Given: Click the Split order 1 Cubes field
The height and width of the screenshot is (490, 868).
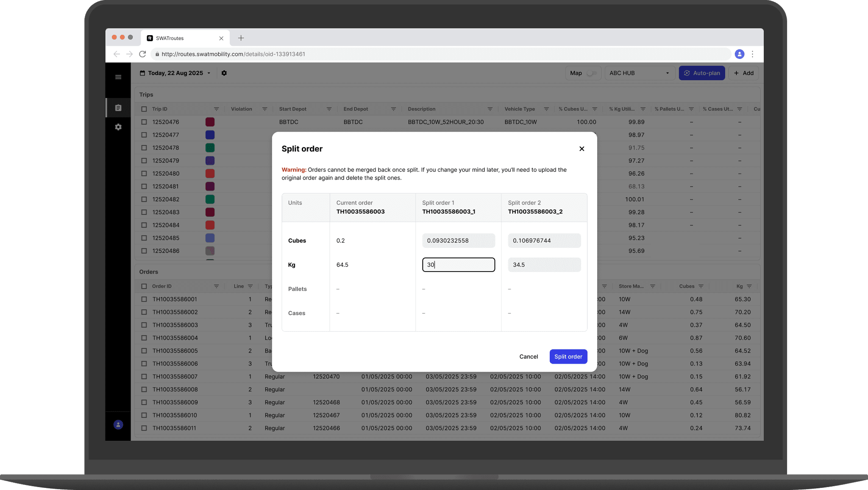Looking at the screenshot, I should click(458, 241).
